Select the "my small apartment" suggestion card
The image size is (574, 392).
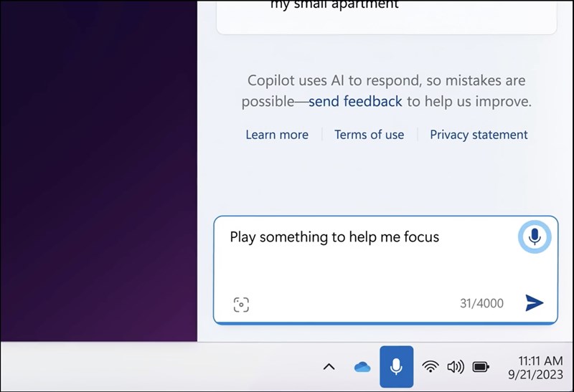pyautogui.click(x=386, y=14)
